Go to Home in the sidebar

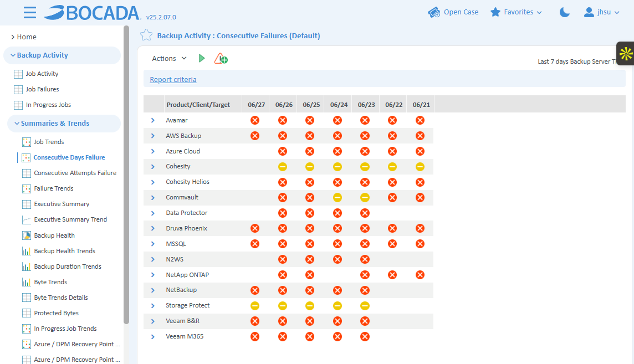(x=26, y=37)
